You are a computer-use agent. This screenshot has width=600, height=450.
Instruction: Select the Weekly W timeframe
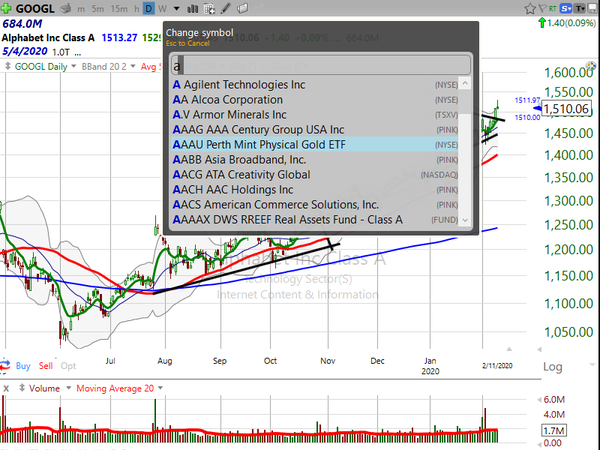pyautogui.click(x=163, y=8)
